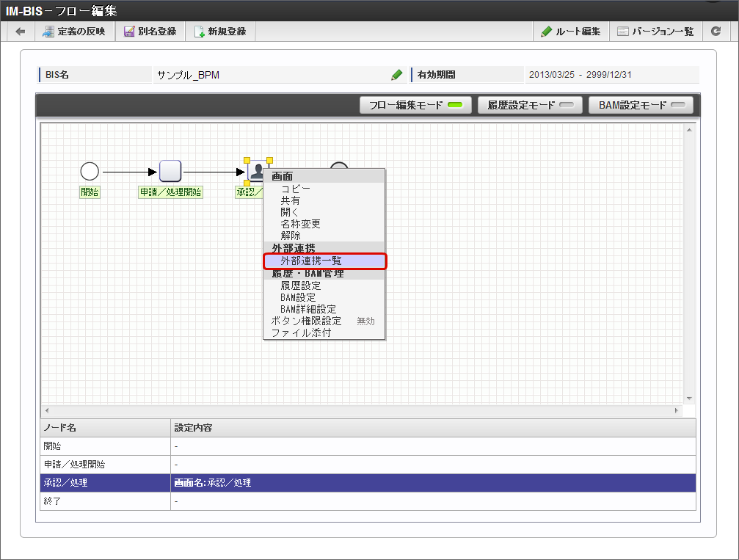Click the ノード名 column header
This screenshot has height=560, width=739.
point(105,428)
